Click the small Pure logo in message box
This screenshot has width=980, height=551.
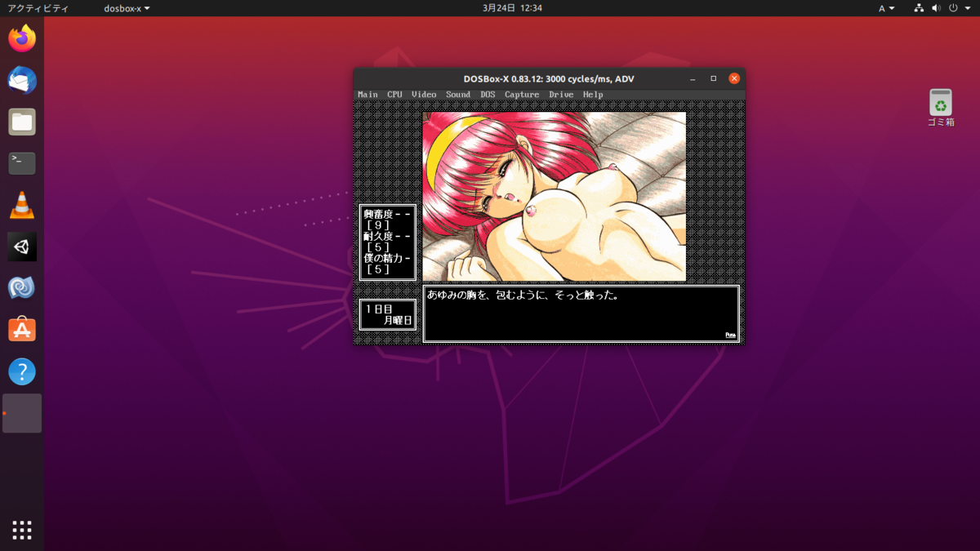730,335
